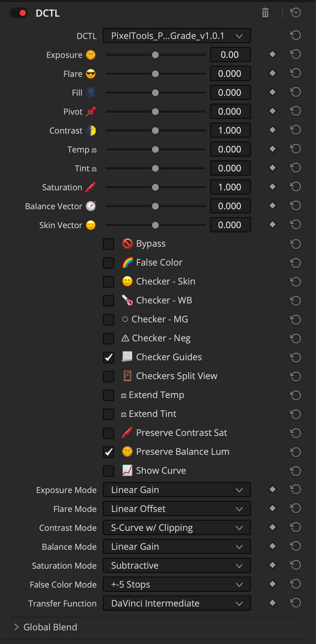Viewport: 316px width, 644px height.
Task: Expand the Global Blend section
Action: click(16, 627)
